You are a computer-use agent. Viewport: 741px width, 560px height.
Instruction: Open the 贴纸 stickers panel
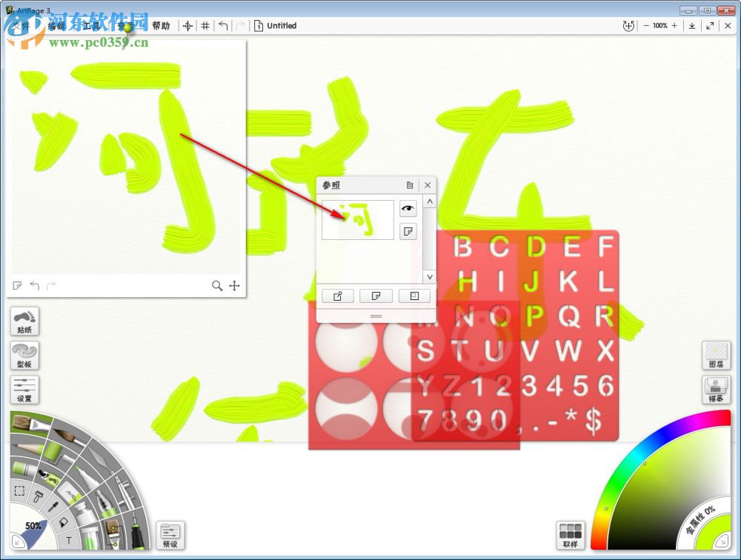[x=24, y=321]
